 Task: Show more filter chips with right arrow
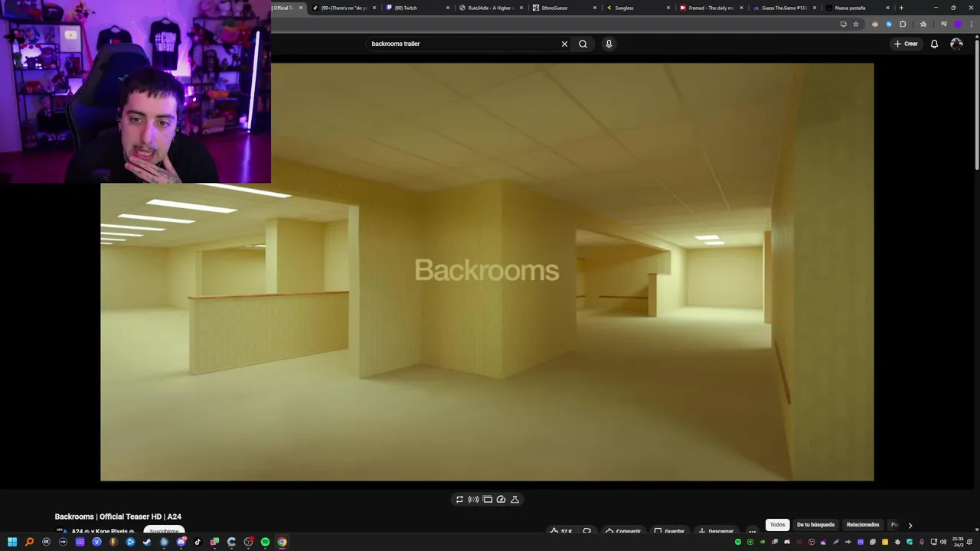point(910,525)
